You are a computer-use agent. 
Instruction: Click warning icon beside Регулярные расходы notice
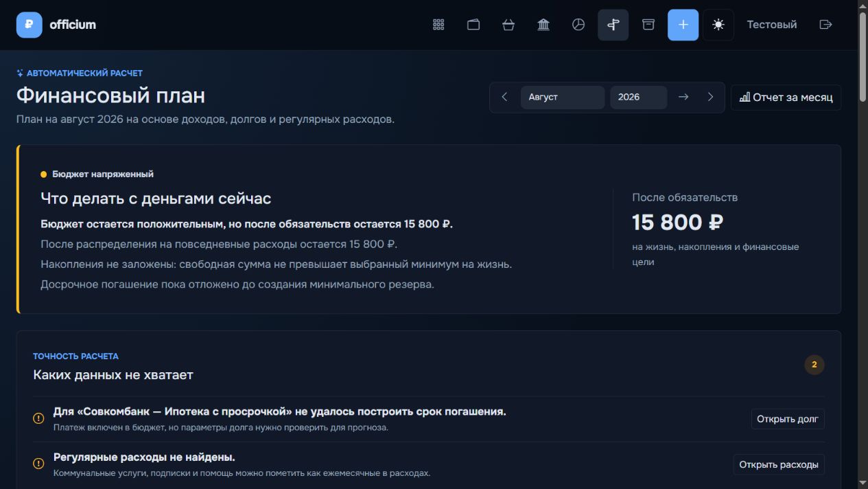pos(38,464)
